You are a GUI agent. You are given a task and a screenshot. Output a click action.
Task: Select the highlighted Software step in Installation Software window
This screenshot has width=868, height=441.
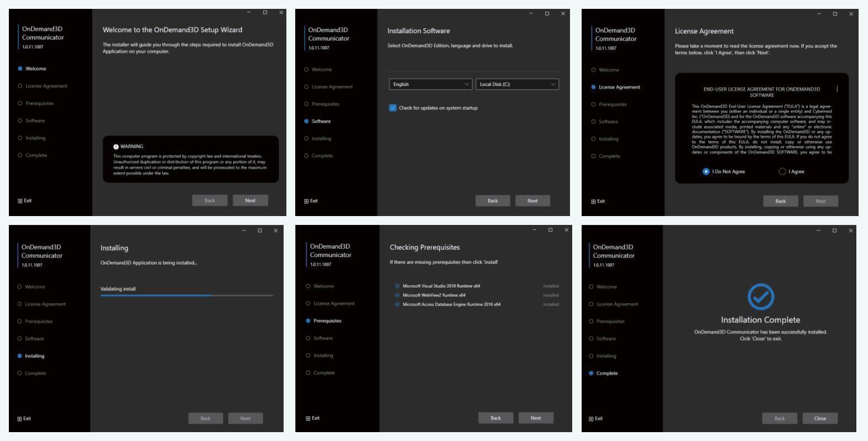coord(317,121)
